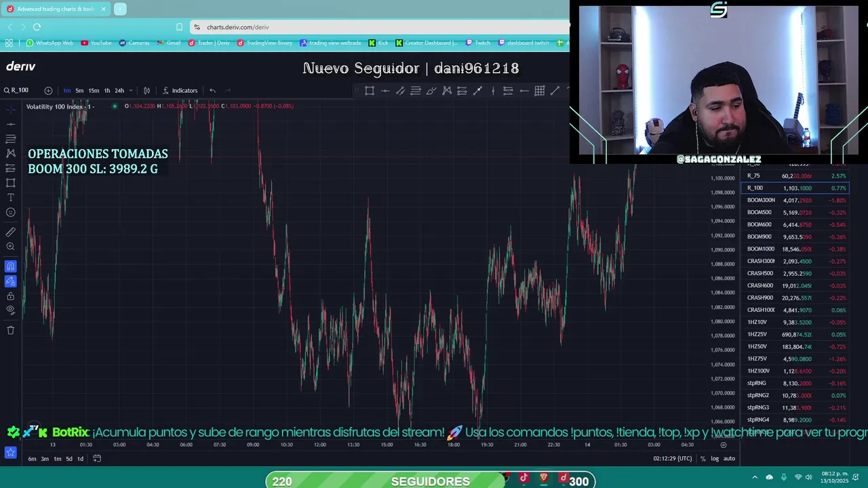Open the Indicators dialog
Viewport: 868px width, 488px height.
[180, 91]
